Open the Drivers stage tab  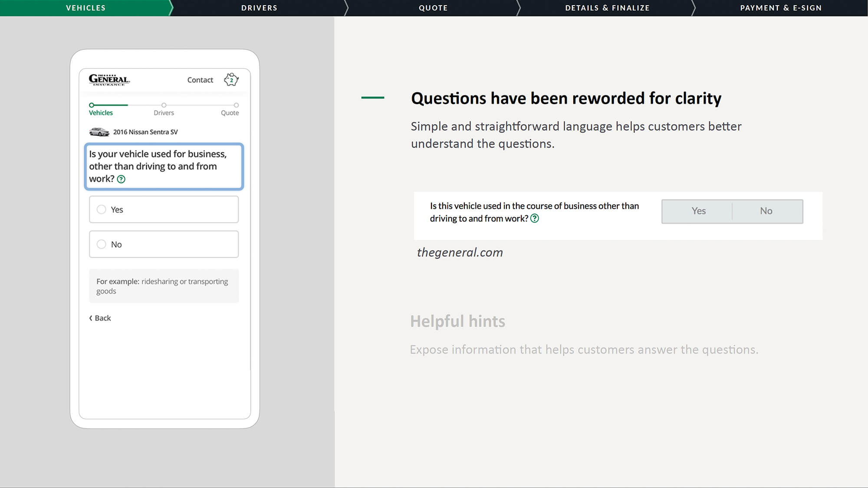point(259,8)
